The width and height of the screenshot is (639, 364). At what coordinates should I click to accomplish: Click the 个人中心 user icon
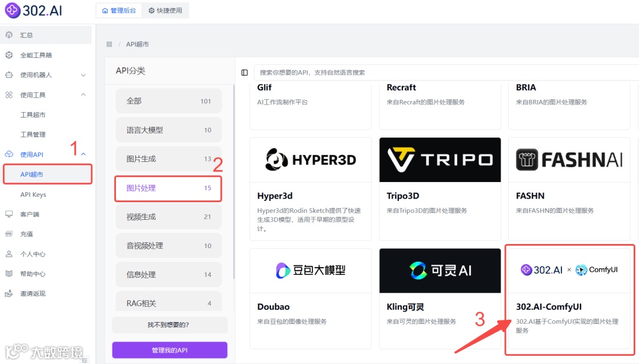pos(9,254)
